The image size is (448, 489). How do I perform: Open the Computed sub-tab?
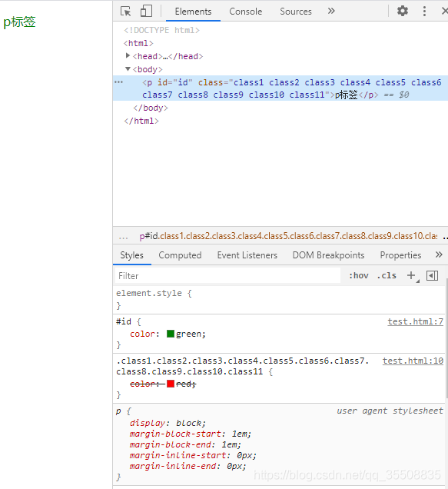pyautogui.click(x=180, y=255)
